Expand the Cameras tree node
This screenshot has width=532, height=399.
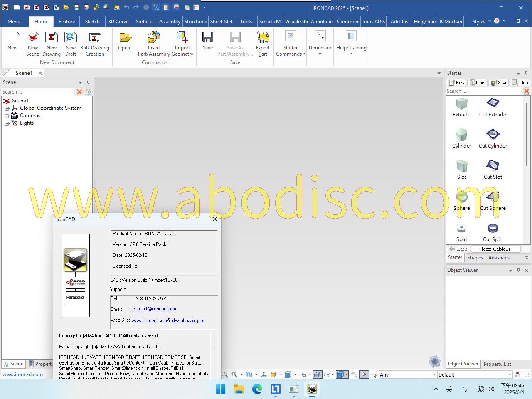coord(7,116)
